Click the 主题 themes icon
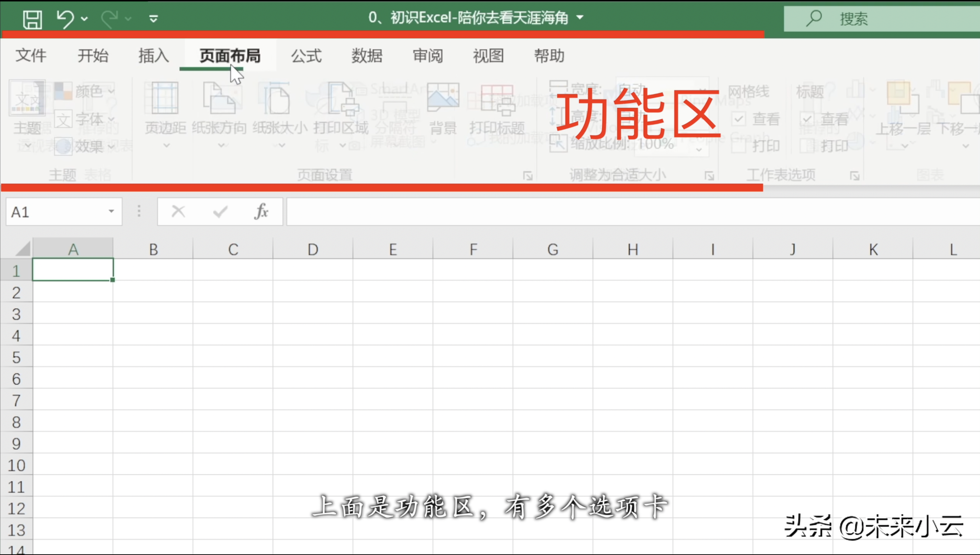 click(27, 98)
